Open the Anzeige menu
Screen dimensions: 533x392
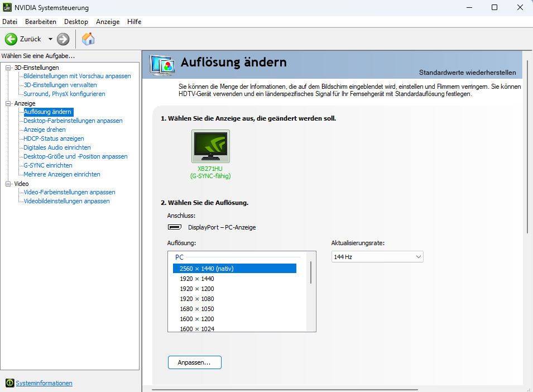[108, 22]
